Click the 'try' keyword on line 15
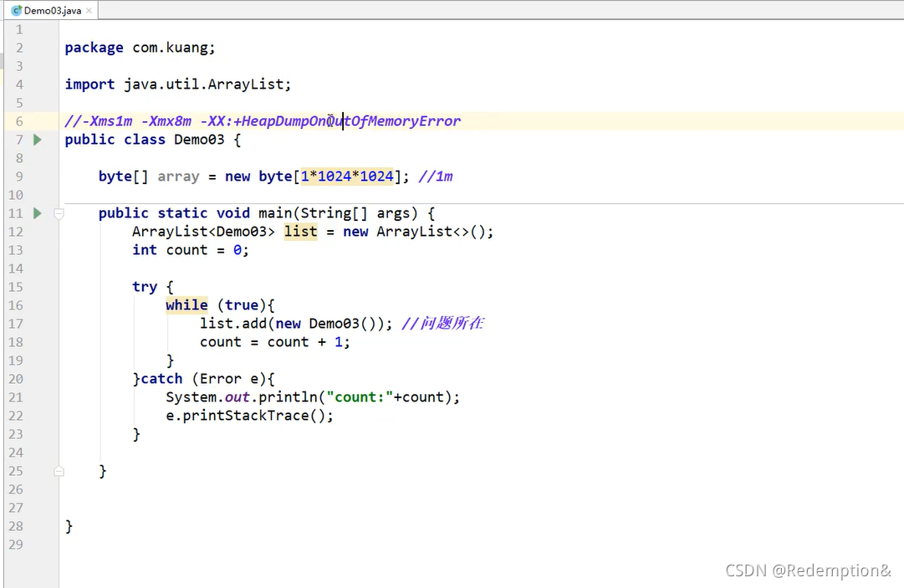 144,287
